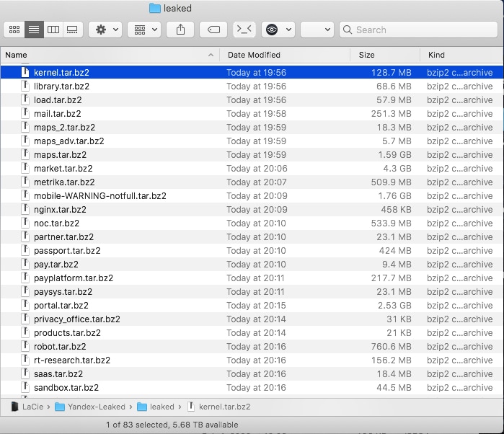Image resolution: width=504 pixels, height=434 pixels.
Task: Switch to icon view in toolbar
Action: point(14,30)
